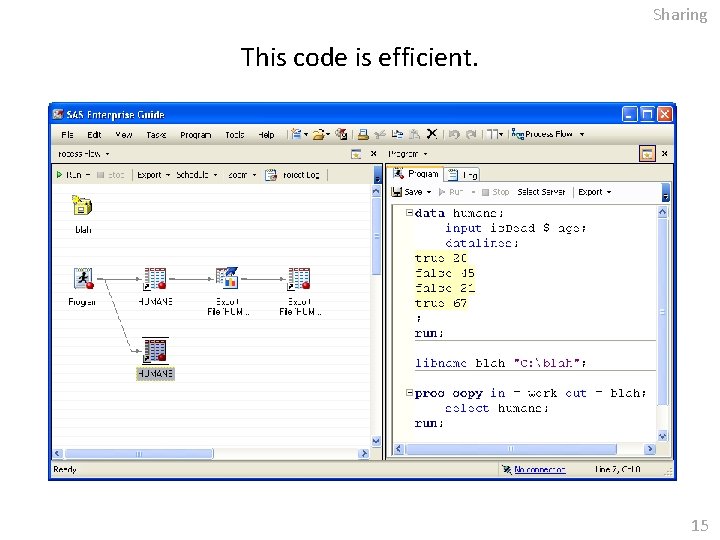
Task: Click the Run button in Program toolbar
Action: [x=451, y=192]
